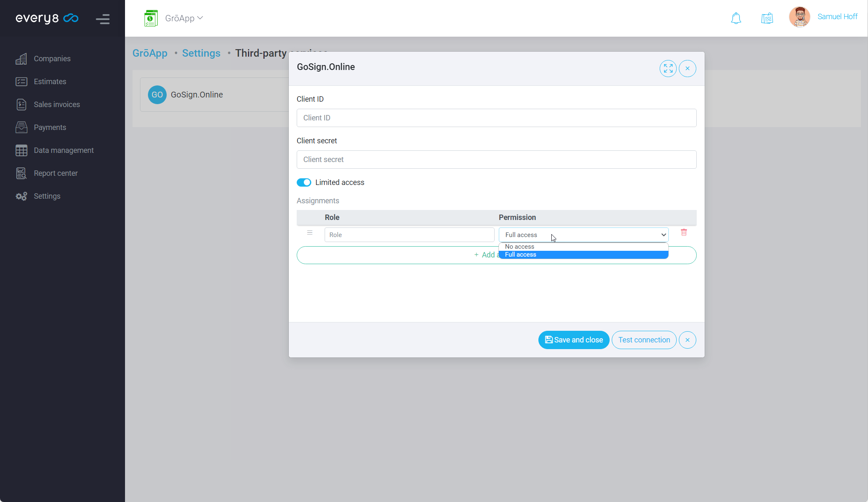Click Save and close button
Viewport: 868px width, 502px height.
573,340
